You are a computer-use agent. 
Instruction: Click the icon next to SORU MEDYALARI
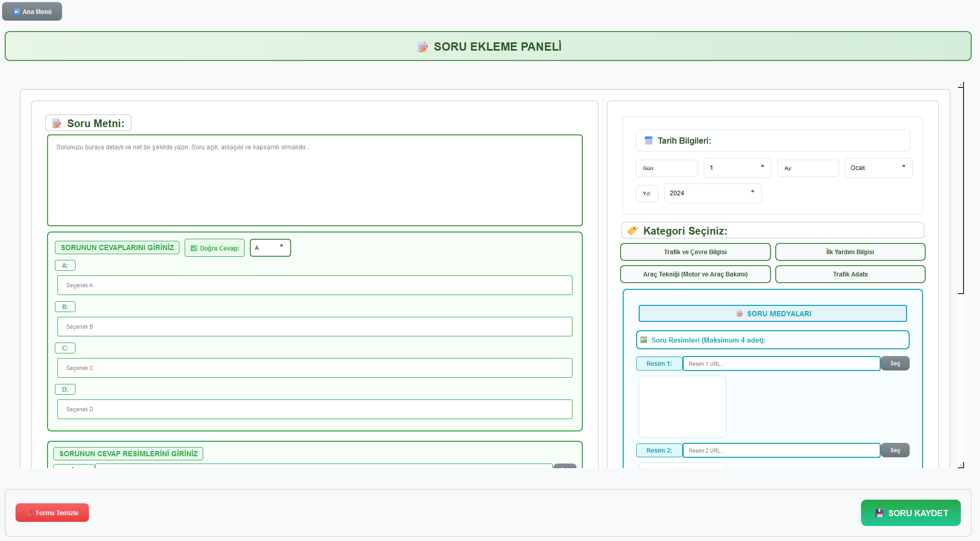click(740, 314)
